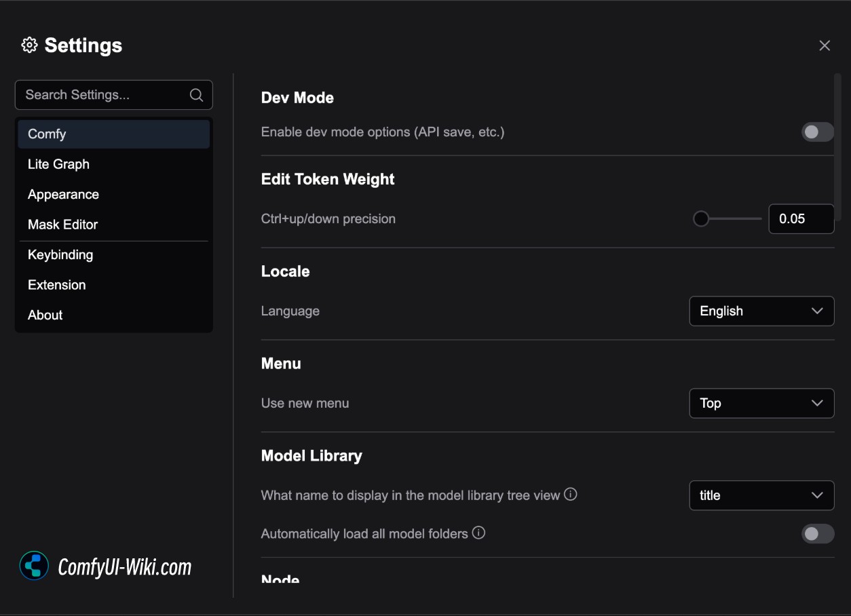
Task: Click the Ctrl+up/down precision slider handle
Action: pyautogui.click(x=701, y=219)
